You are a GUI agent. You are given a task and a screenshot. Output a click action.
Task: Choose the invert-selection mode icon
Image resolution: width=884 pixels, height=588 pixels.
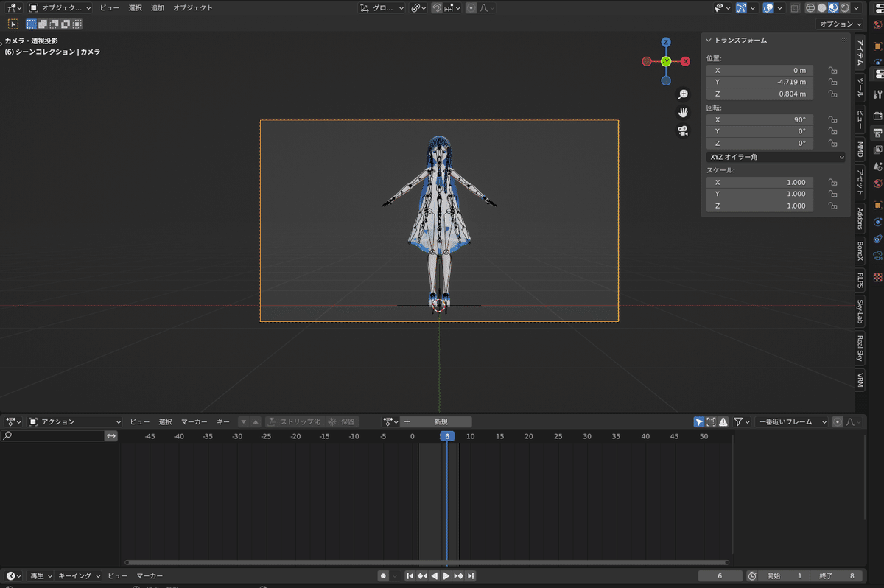pyautogui.click(x=65, y=24)
